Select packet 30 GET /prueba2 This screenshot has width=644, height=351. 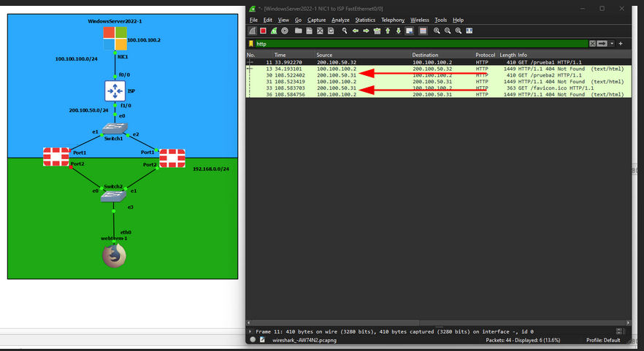(x=438, y=75)
